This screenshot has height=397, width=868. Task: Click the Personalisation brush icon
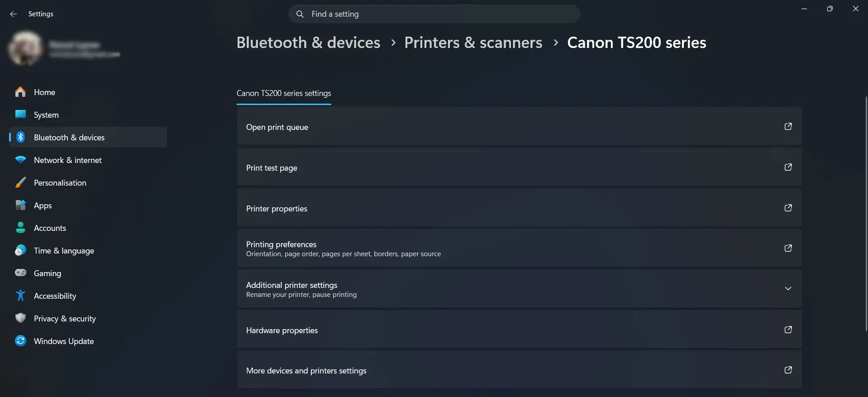(x=20, y=182)
